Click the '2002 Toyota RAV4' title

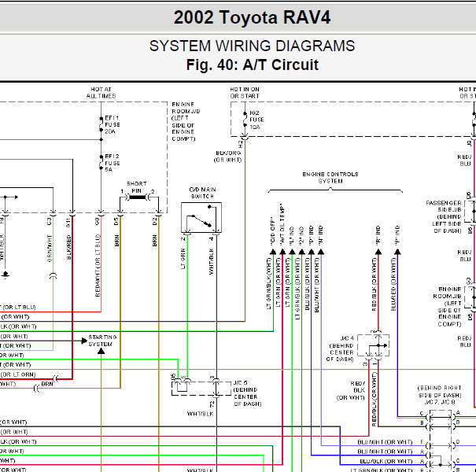(252, 17)
